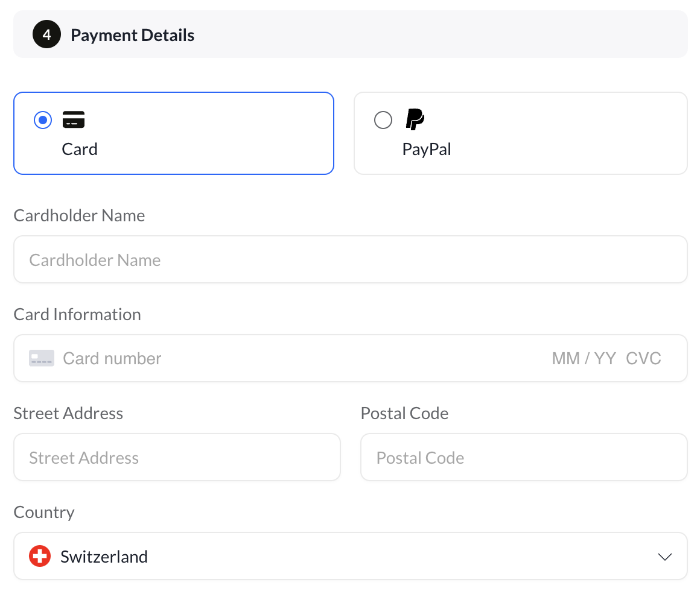Screen dimensions: 700x597
Task: Click the step 4 number badge
Action: [46, 35]
